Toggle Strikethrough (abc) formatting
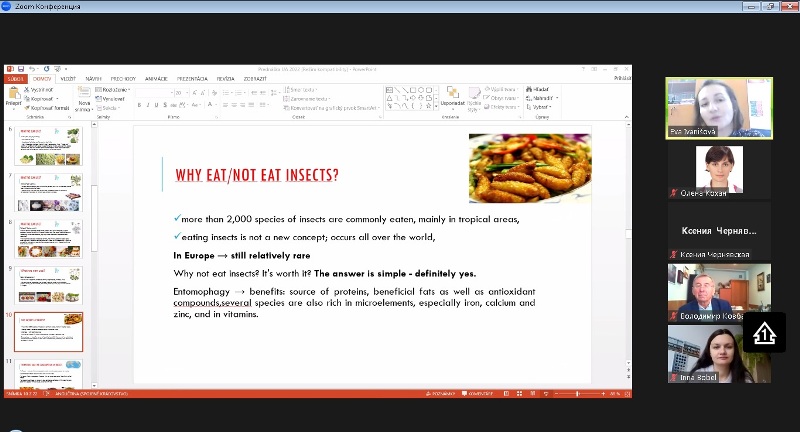The width and height of the screenshot is (800, 432). pyautogui.click(x=173, y=105)
